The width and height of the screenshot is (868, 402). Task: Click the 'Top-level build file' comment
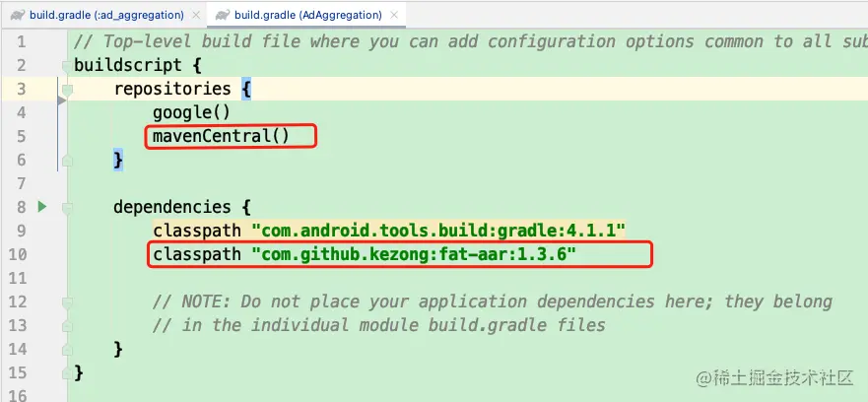pos(471,41)
